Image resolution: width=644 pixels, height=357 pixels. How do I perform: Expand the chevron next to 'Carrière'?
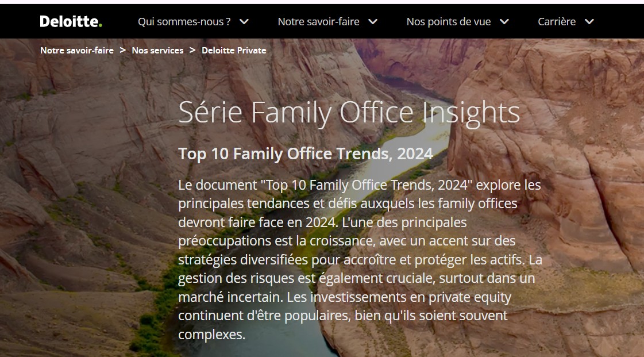(x=589, y=22)
